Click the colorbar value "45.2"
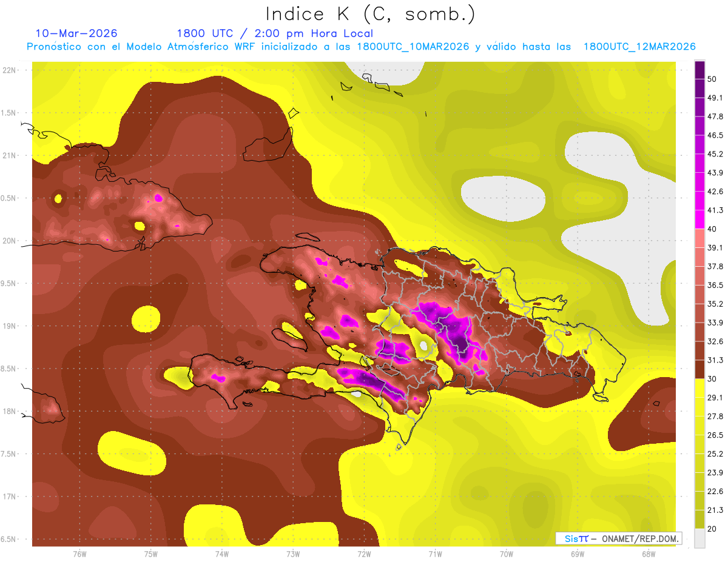Viewport: 728px width, 562px height. point(715,154)
